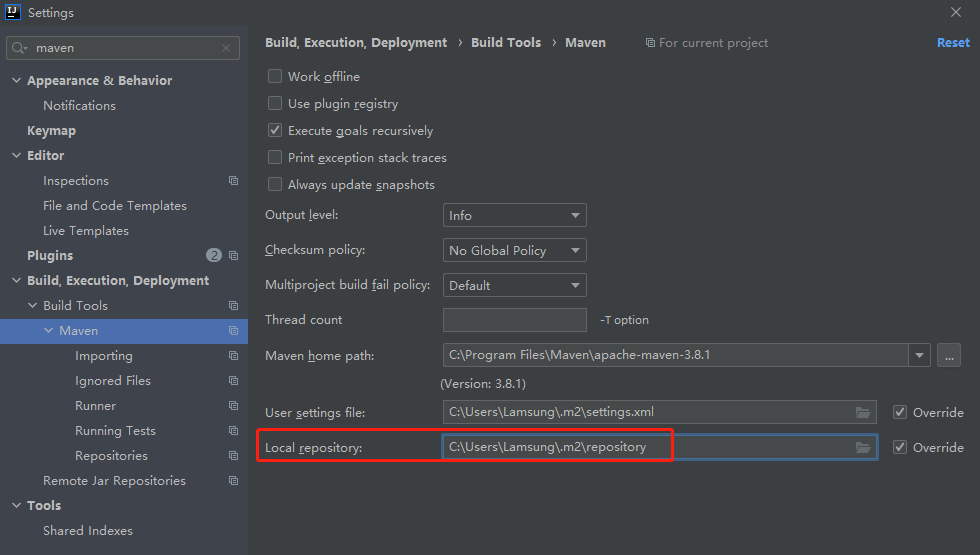Collapse the Editor section
The width and height of the screenshot is (980, 555).
pyautogui.click(x=17, y=156)
